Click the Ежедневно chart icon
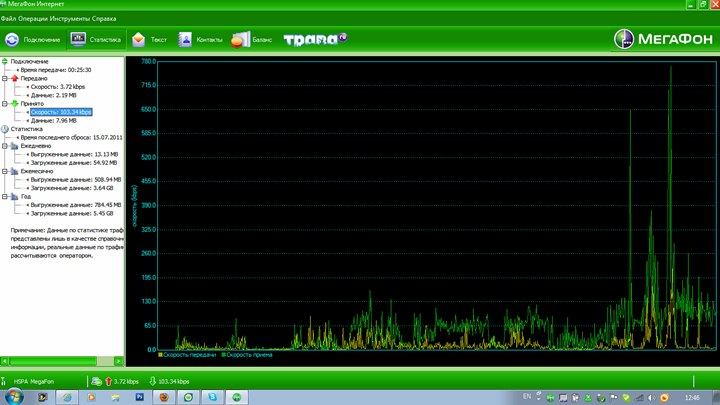 point(15,146)
